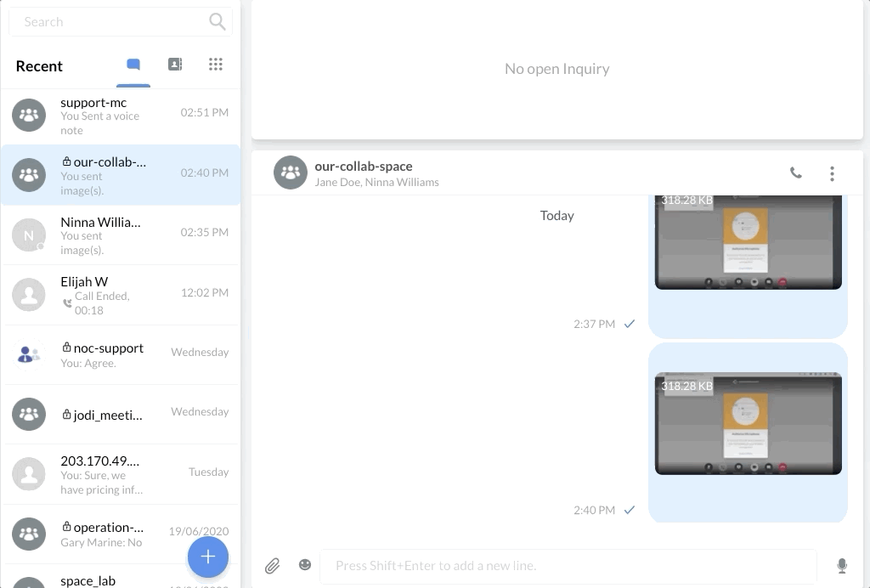Image resolution: width=870 pixels, height=588 pixels.
Task: Switch to the recent chats tab
Action: click(x=133, y=65)
